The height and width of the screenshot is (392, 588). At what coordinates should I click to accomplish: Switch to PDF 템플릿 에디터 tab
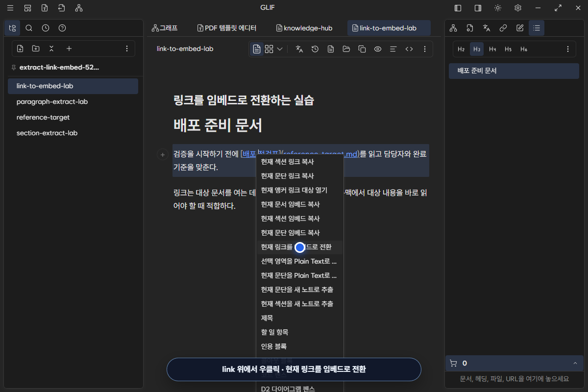[226, 28]
